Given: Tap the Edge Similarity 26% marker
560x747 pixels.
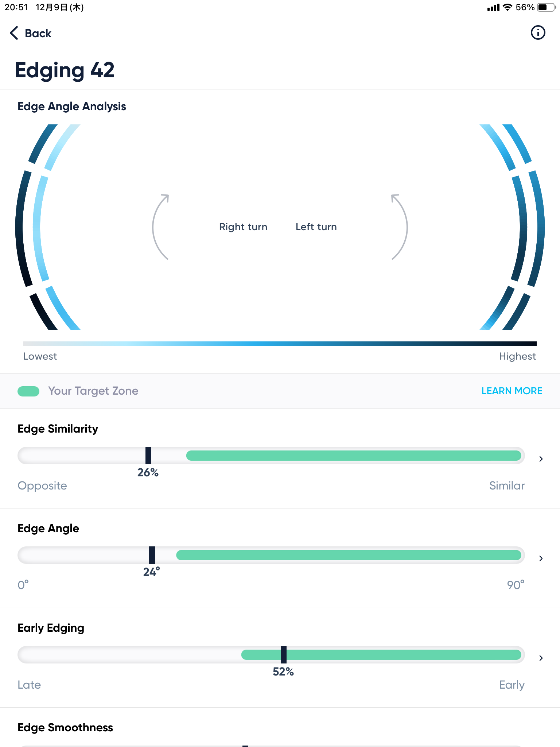Looking at the screenshot, I should (x=148, y=456).
